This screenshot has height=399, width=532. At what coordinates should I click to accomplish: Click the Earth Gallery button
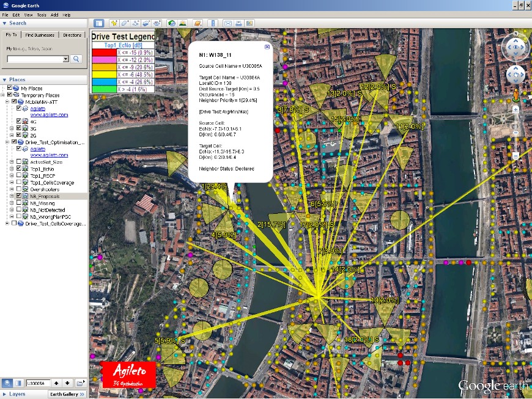click(67, 394)
